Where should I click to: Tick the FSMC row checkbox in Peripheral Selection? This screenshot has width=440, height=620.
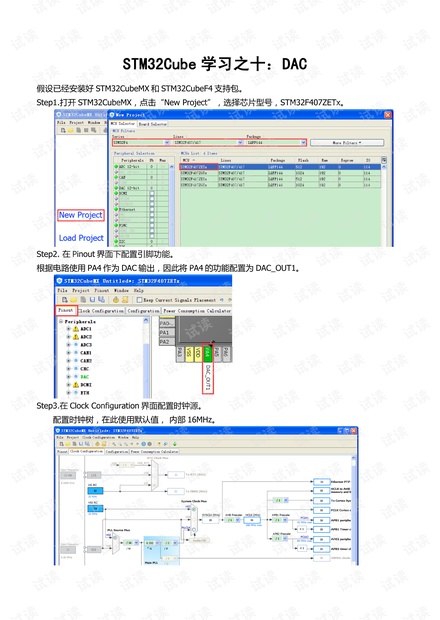[x=152, y=225]
